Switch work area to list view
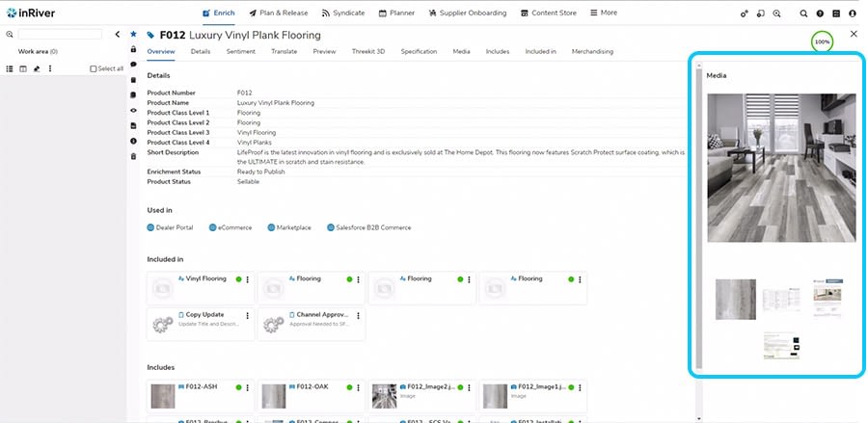The image size is (868, 423). point(10,68)
